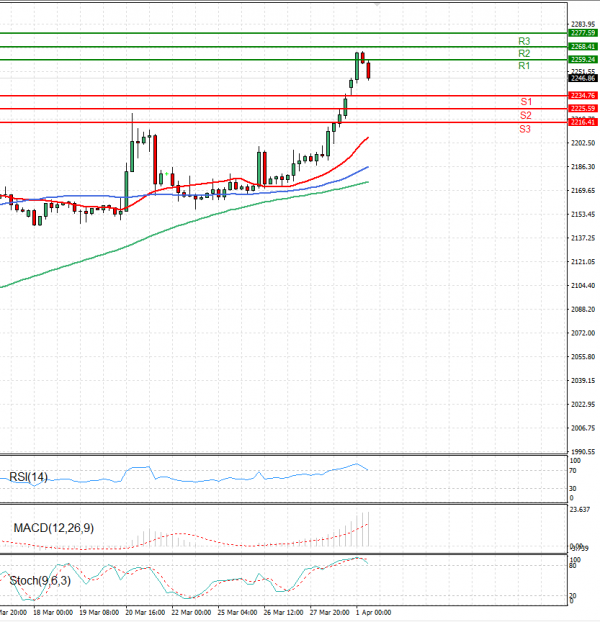Click the RSI 70 level label
This screenshot has width=600, height=622.
573,470
